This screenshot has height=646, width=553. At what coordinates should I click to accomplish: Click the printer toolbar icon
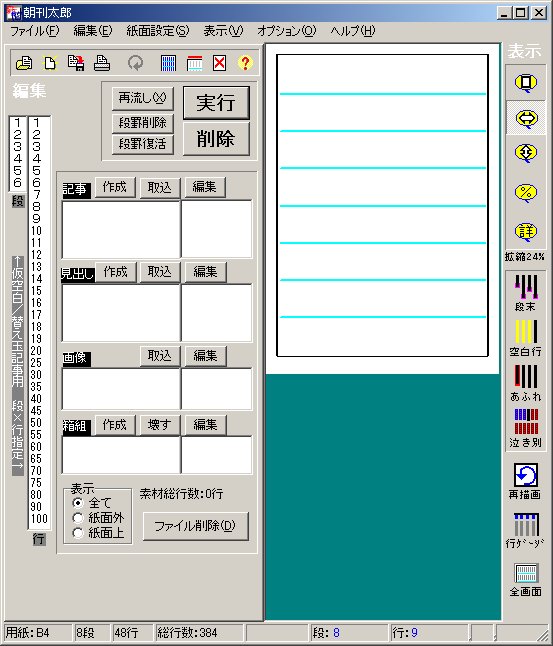(x=102, y=63)
